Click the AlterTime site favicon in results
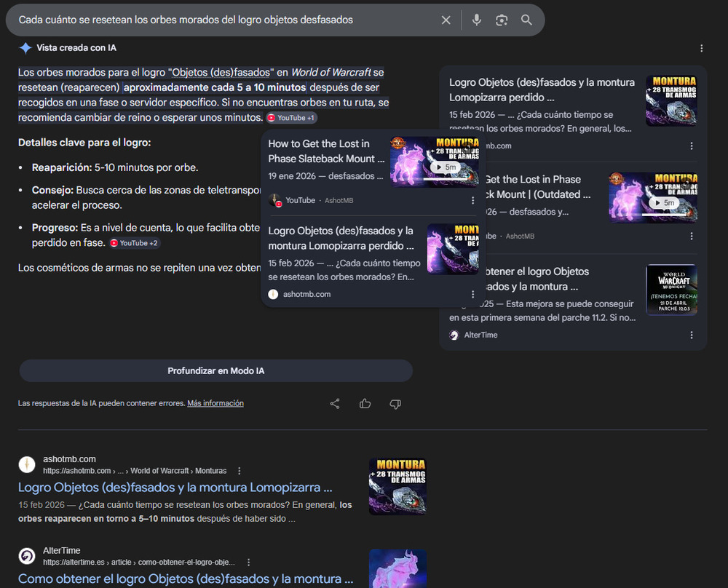 27,555
